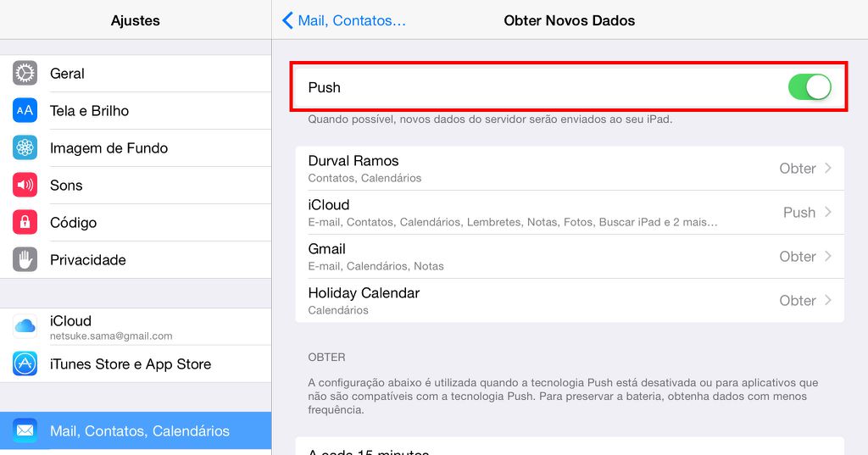Tap the Geral gear icon
868x455 pixels.
coord(25,73)
